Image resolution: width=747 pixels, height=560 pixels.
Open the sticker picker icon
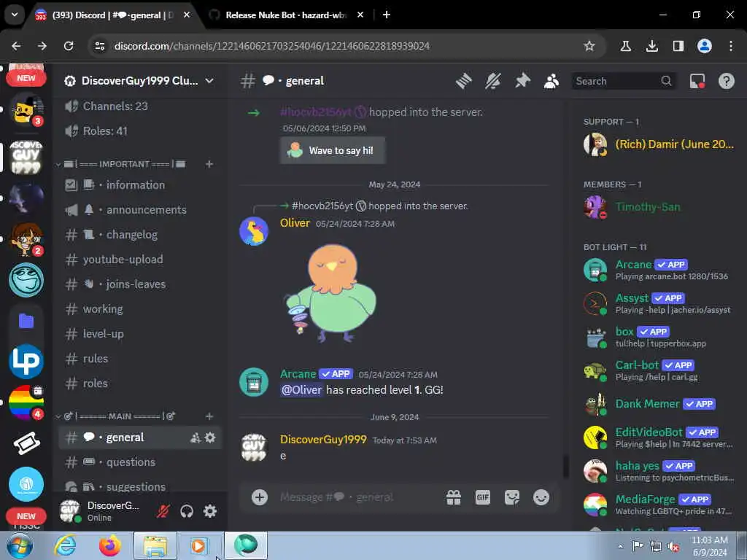point(512,497)
